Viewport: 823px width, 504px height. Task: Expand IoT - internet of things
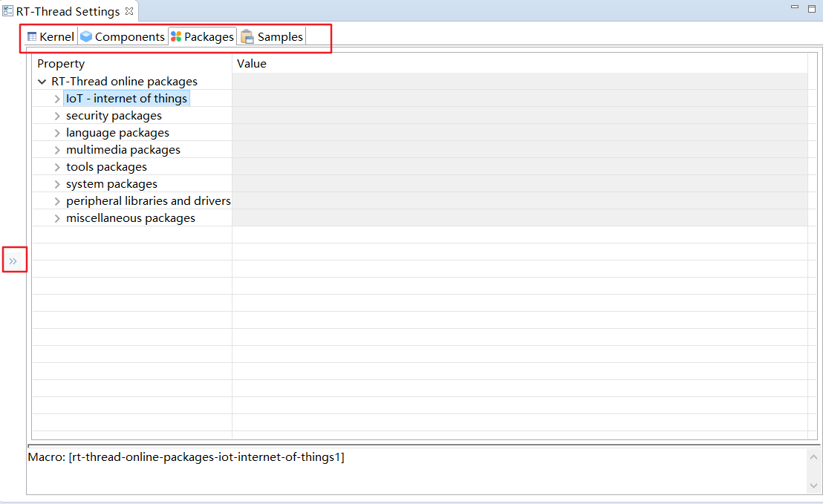tap(57, 99)
